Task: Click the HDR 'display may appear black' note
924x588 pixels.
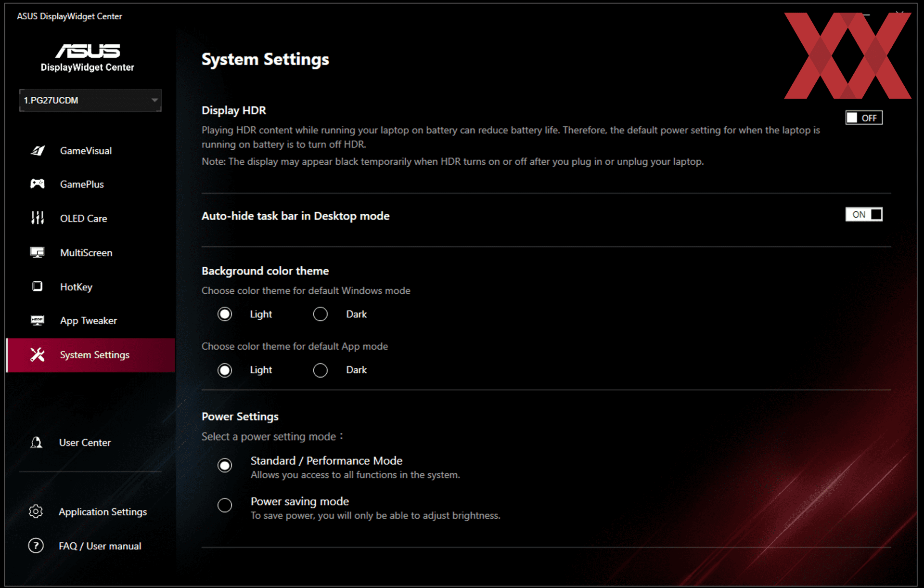Action: pos(452,161)
